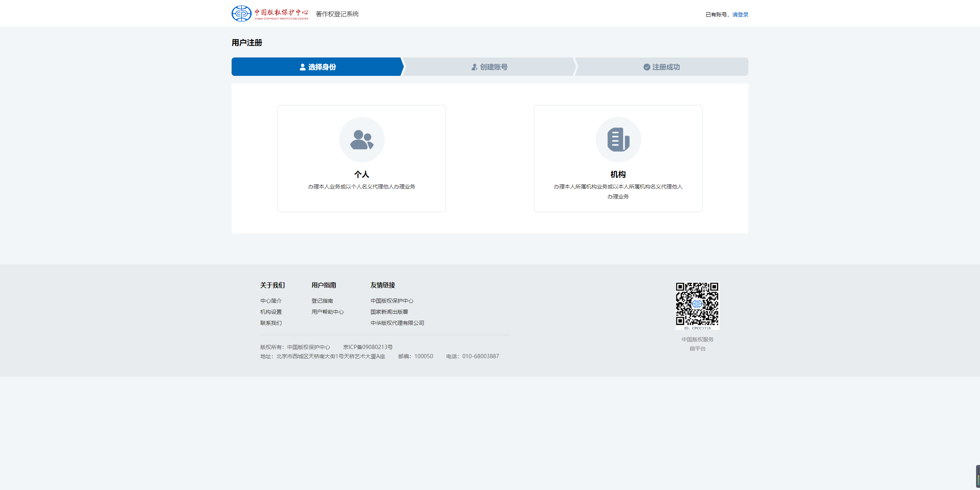Click the 个人 people icon
The height and width of the screenshot is (490, 980).
(x=362, y=140)
